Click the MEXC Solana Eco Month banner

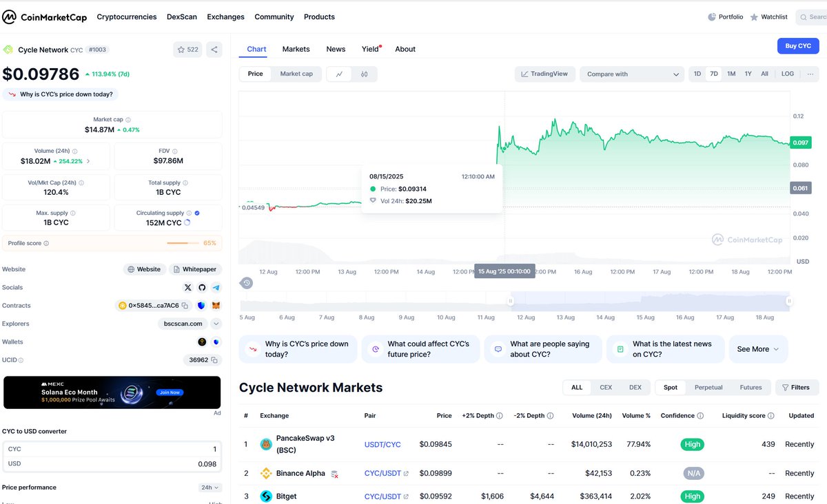(x=112, y=392)
